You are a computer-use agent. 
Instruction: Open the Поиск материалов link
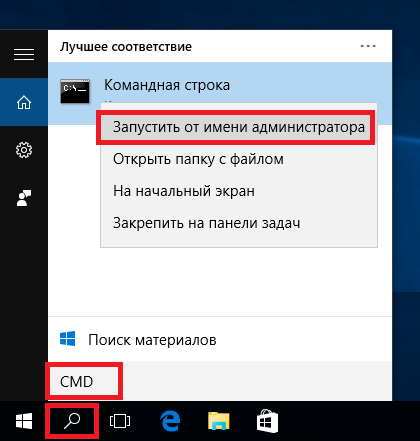[x=152, y=340]
